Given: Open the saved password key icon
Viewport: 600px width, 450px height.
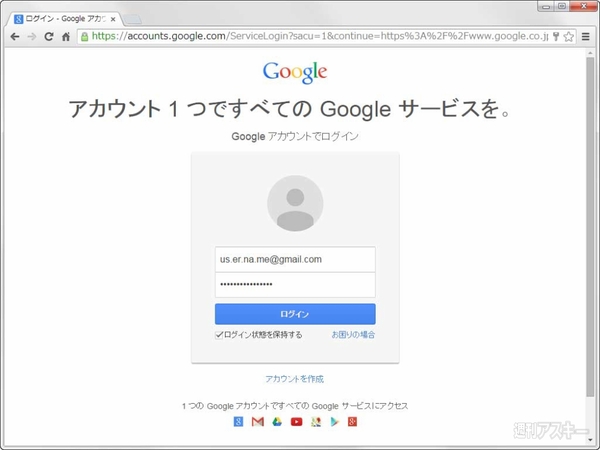Looking at the screenshot, I should pyautogui.click(x=556, y=36).
